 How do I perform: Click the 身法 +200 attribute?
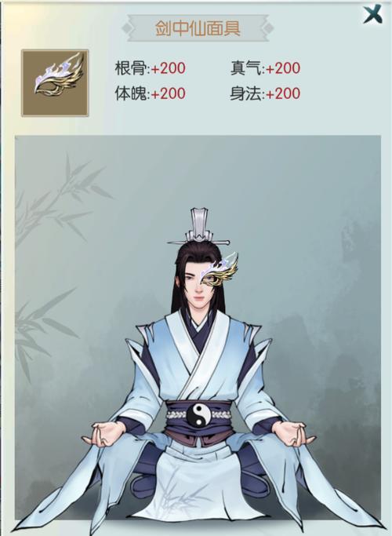coord(265,93)
